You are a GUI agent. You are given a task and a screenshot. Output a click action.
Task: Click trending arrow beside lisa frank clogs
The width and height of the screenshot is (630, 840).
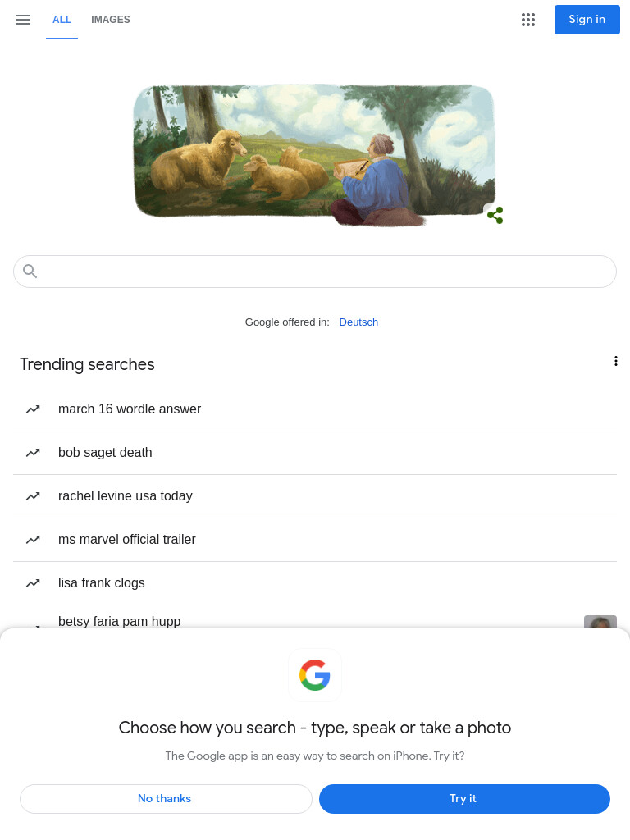33,583
